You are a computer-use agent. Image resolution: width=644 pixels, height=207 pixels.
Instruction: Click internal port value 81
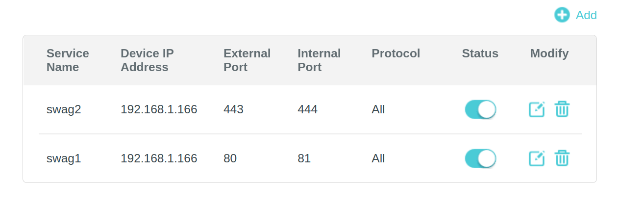(x=304, y=158)
